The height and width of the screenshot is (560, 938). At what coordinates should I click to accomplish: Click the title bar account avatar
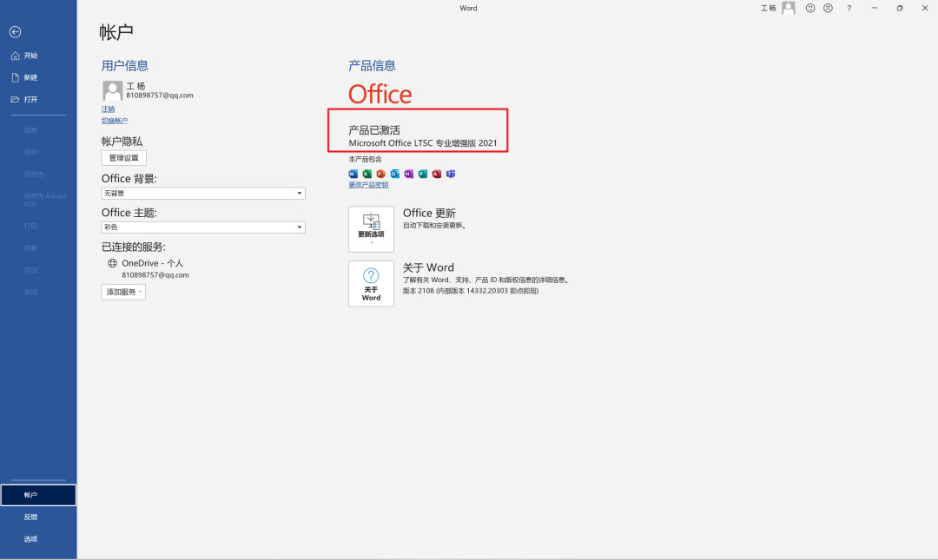tap(789, 8)
